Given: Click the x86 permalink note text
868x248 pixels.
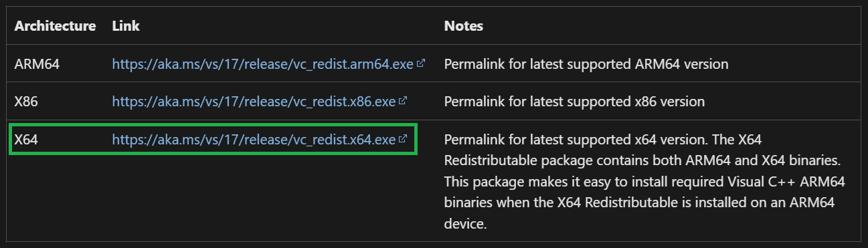Looking at the screenshot, I should click(574, 102).
